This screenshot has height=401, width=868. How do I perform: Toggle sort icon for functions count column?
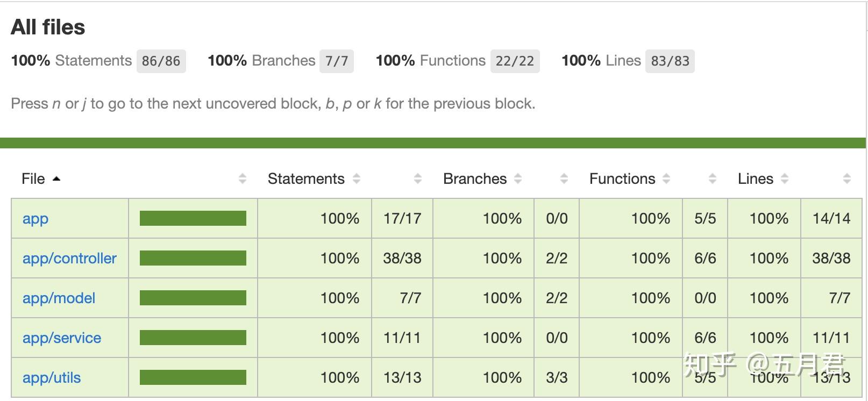713,179
